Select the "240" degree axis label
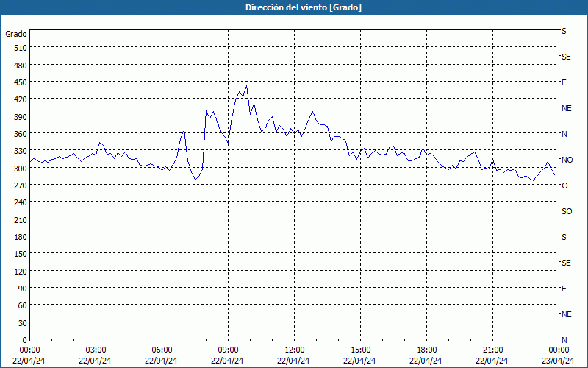Image resolution: width=588 pixels, height=368 pixels. tap(21, 203)
